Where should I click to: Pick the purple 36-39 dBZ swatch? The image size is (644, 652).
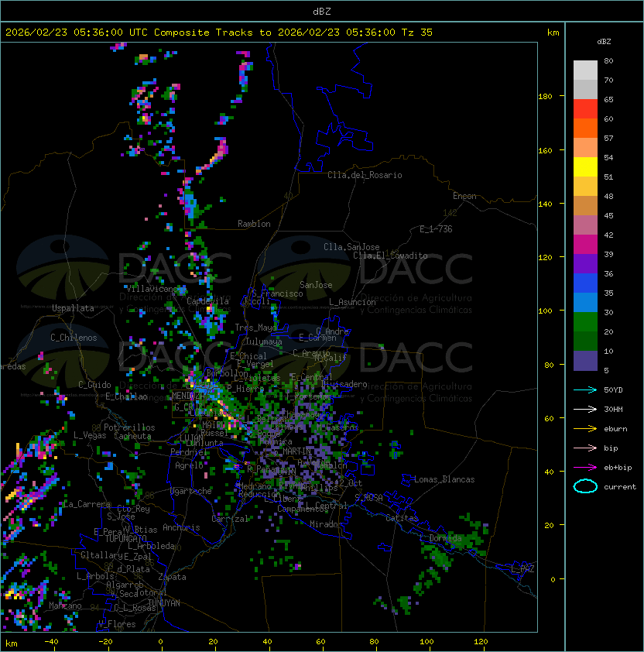[585, 264]
